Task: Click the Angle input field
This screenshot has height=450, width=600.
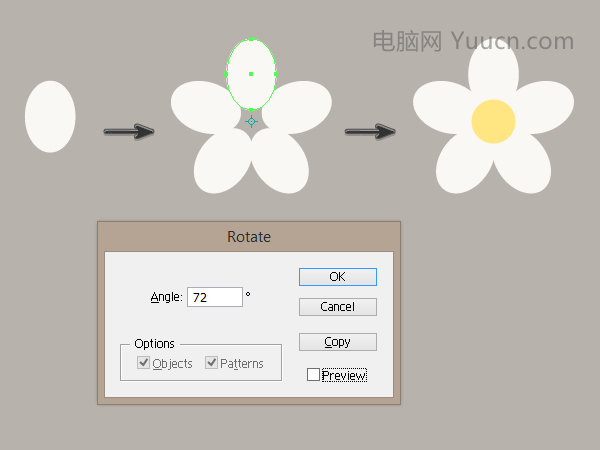Action: [x=215, y=297]
